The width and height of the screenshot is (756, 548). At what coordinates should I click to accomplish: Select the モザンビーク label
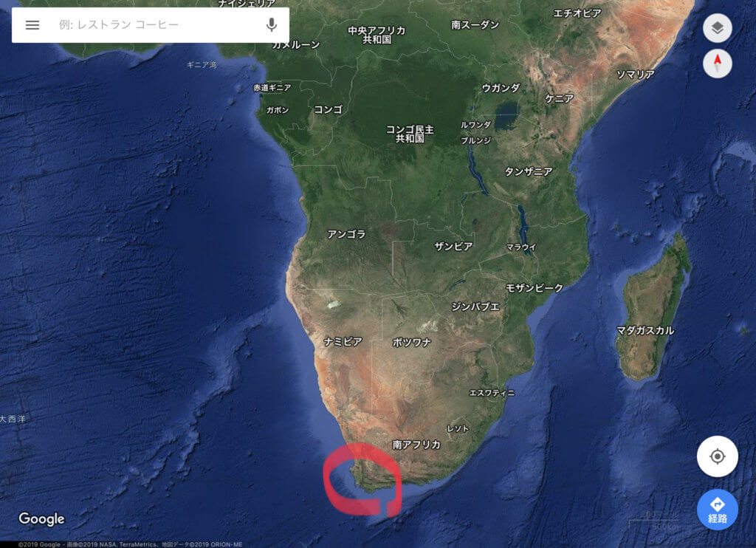pyautogui.click(x=535, y=288)
